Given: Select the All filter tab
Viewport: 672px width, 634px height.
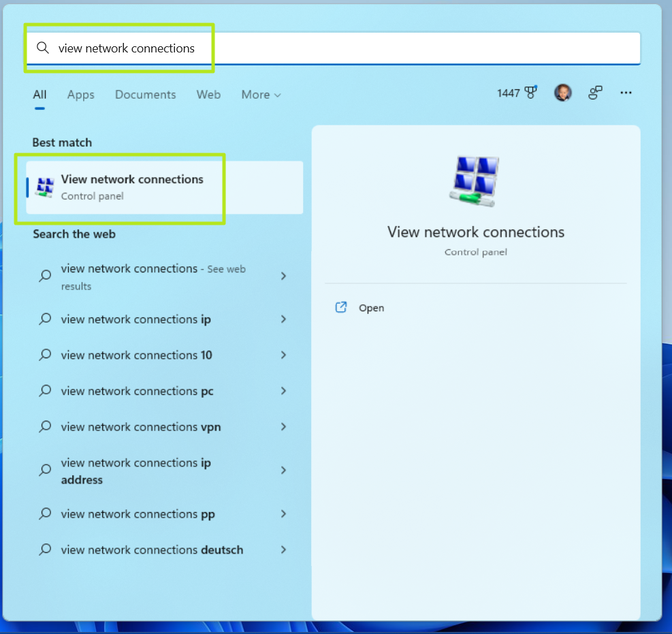Looking at the screenshot, I should pyautogui.click(x=39, y=95).
